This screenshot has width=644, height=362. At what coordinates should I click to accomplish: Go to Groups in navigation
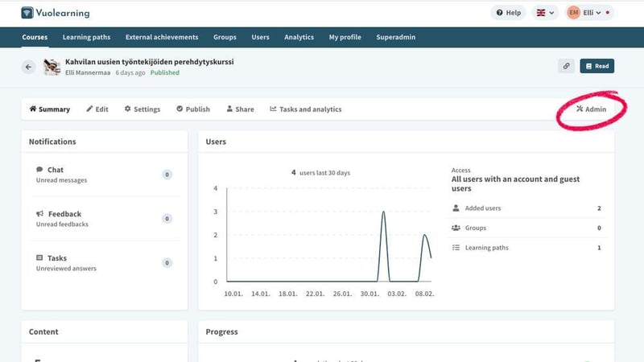[x=225, y=37]
